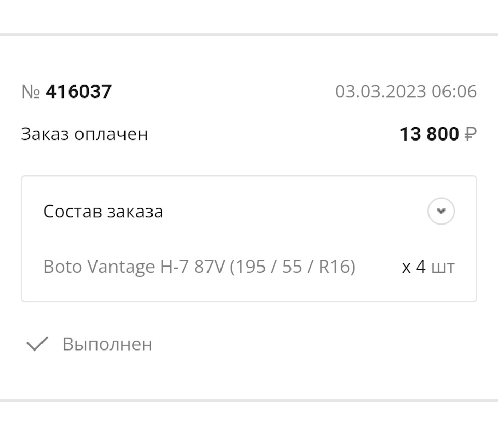
Task: Click the шт unit label
Action: [x=442, y=268]
